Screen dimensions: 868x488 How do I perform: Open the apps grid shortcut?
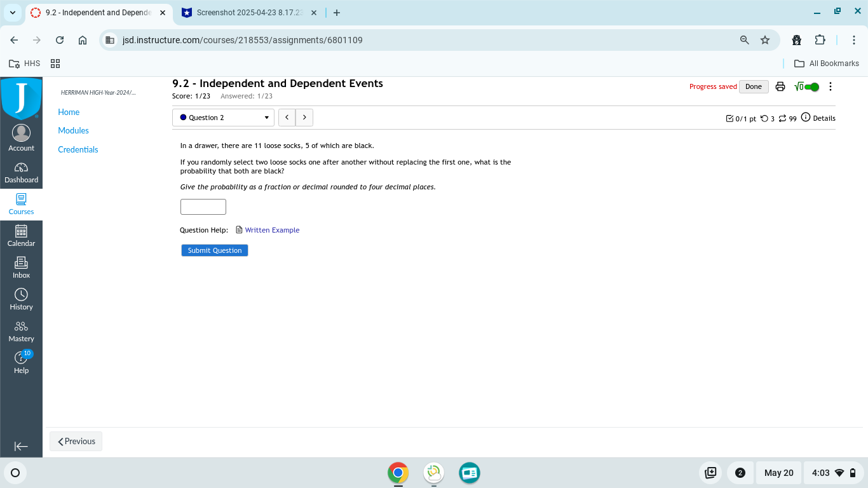point(55,64)
